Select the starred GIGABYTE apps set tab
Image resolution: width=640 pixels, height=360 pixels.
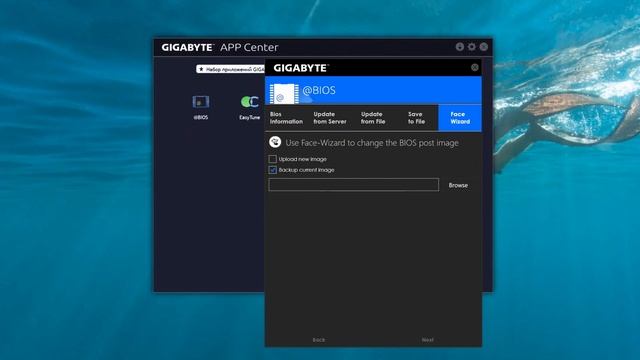coord(231,69)
